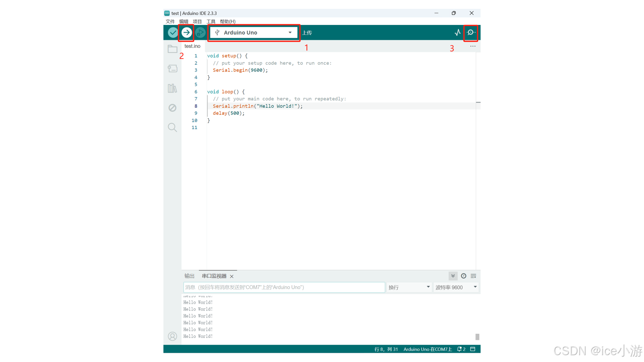This screenshot has width=644, height=362.
Task: Start the debugger with Debug button
Action: tap(200, 33)
